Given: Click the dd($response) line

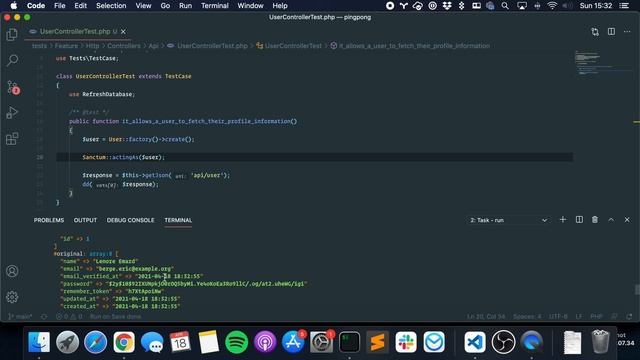Looking at the screenshot, I should 120,184.
